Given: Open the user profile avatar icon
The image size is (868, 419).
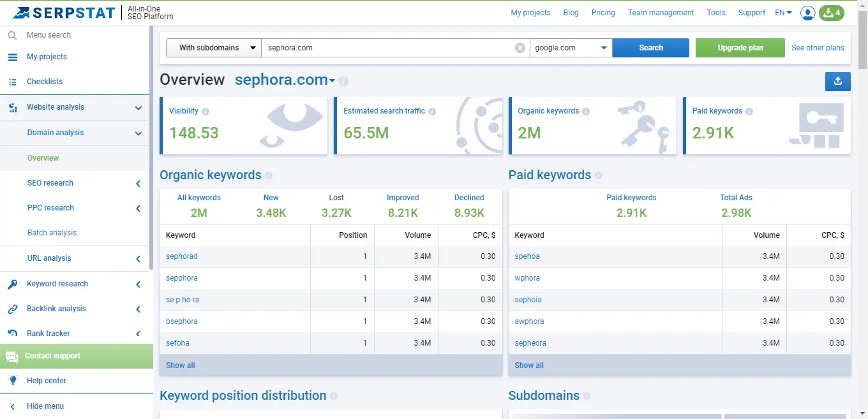Looking at the screenshot, I should coord(807,13).
